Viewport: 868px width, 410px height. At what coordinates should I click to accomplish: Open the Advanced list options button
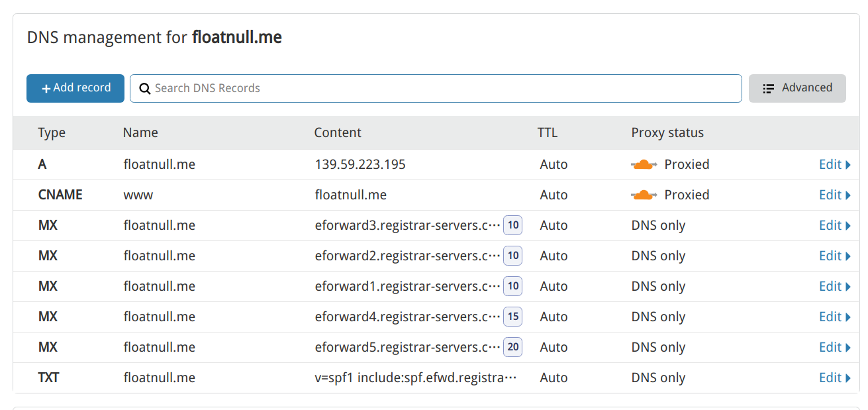[797, 88]
